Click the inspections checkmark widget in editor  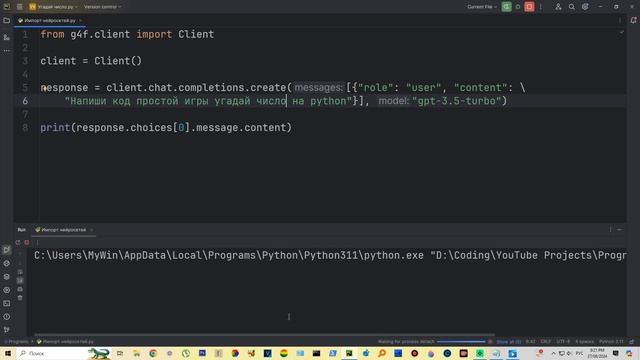pos(622,32)
